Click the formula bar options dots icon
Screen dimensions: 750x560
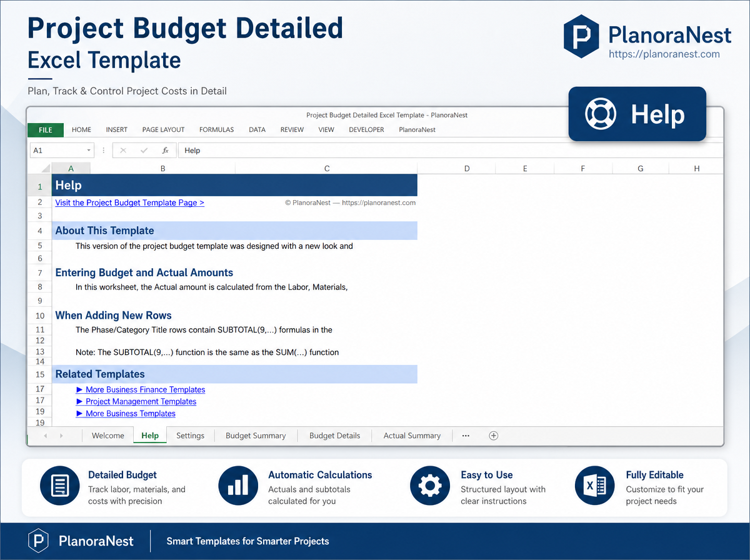click(102, 151)
